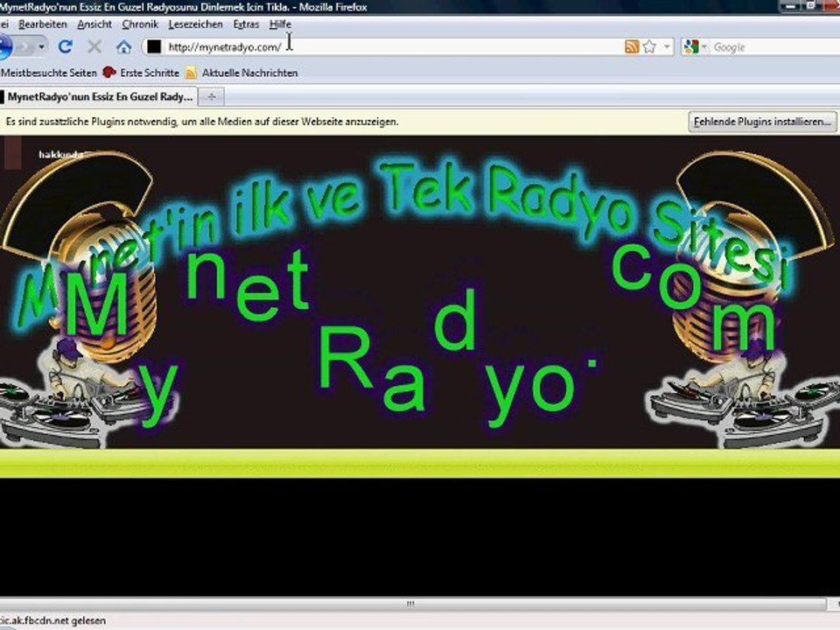Click the Google search box
The image size is (840, 630).
coord(776,47)
